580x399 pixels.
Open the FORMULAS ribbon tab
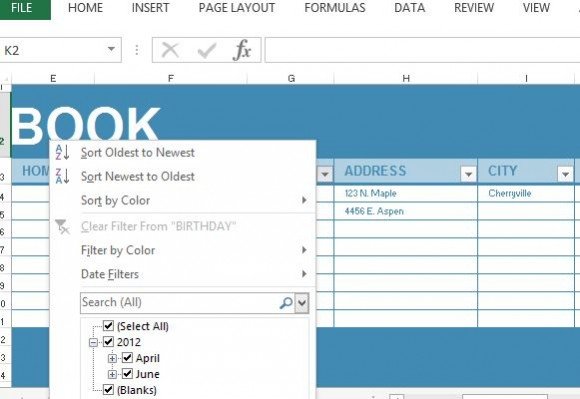pyautogui.click(x=335, y=8)
